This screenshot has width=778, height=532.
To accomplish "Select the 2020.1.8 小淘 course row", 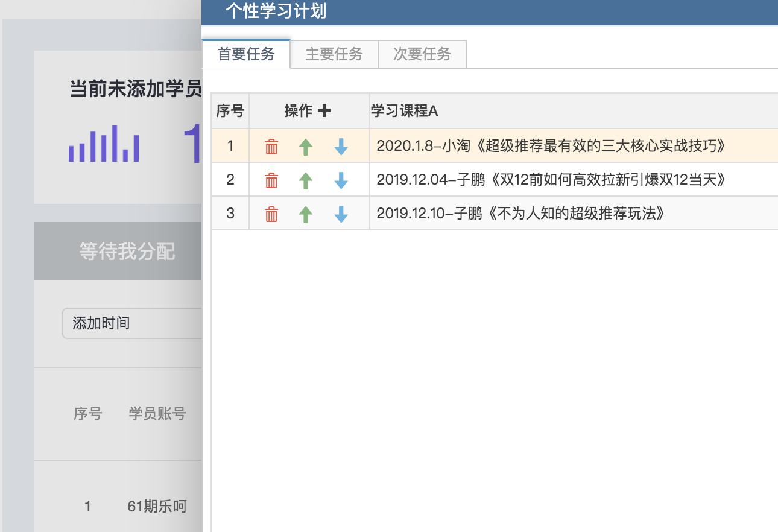I will 550,146.
